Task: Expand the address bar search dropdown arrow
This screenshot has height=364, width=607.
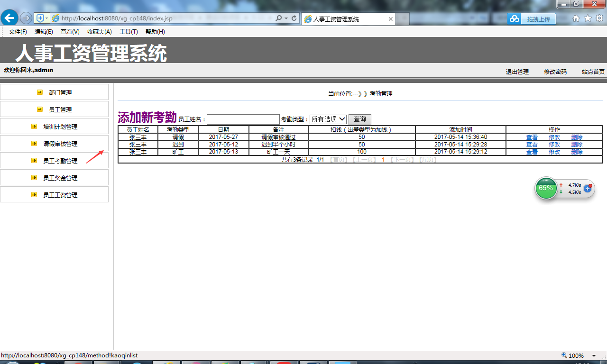Action: click(286, 18)
